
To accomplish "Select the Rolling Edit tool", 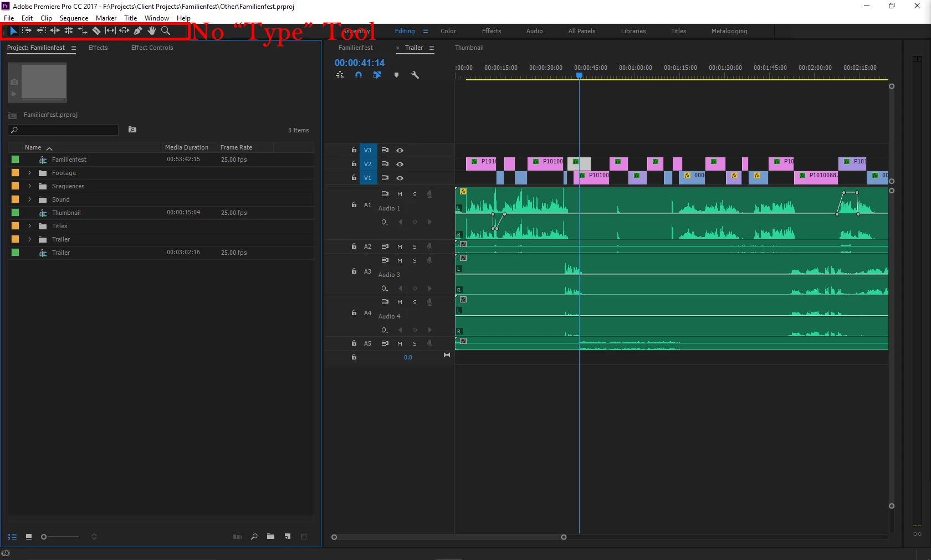I will point(69,31).
